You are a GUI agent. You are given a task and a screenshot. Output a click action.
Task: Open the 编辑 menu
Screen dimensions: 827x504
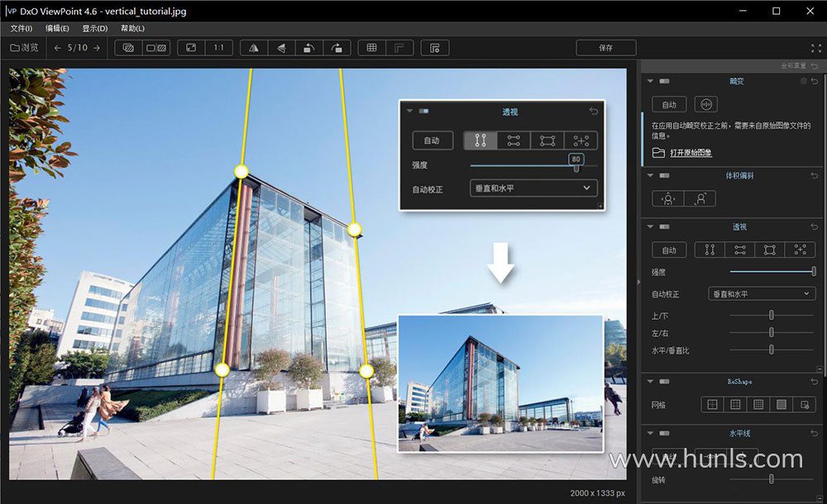(57, 28)
